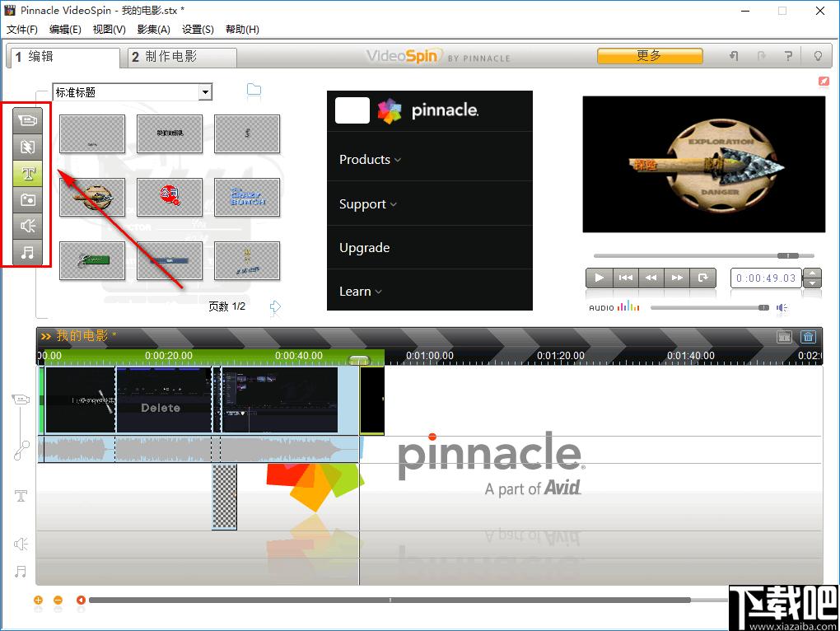Play the preview video
Screen dimensions: 840x631
click(x=599, y=278)
